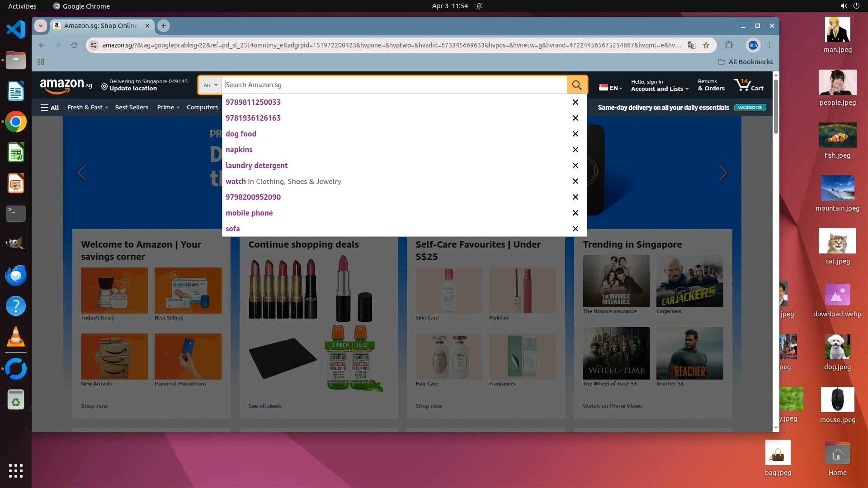Click the orange magnifier search button

576,85
